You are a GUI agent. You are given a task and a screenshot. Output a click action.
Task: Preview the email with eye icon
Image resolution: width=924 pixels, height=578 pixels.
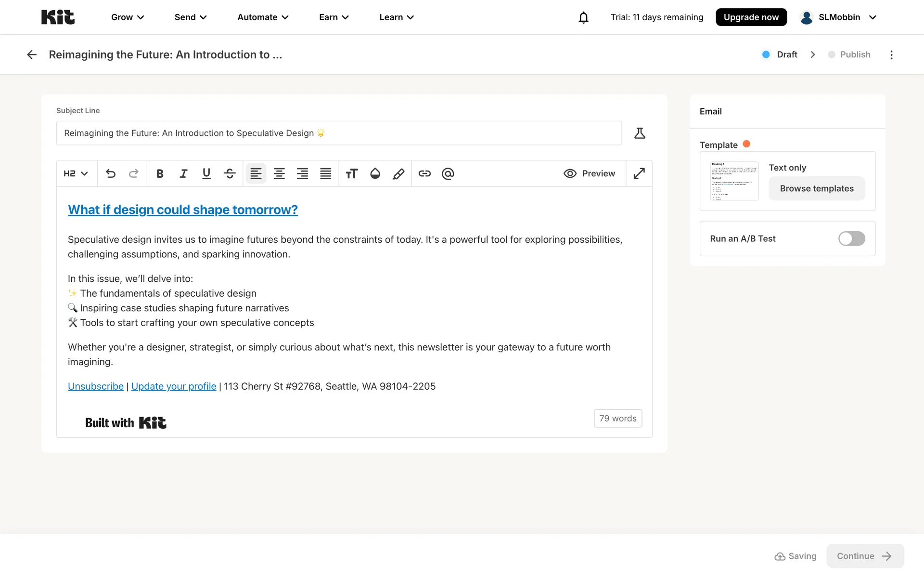(590, 173)
